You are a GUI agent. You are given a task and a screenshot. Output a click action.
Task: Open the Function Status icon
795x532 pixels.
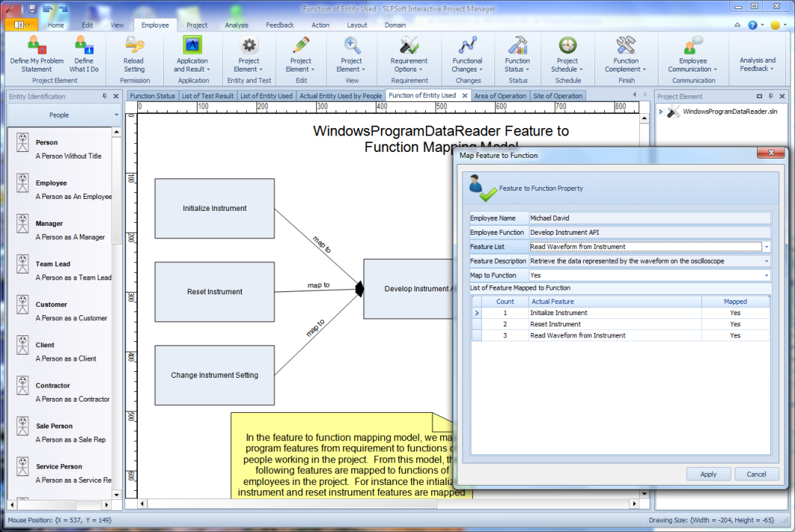coord(518,45)
